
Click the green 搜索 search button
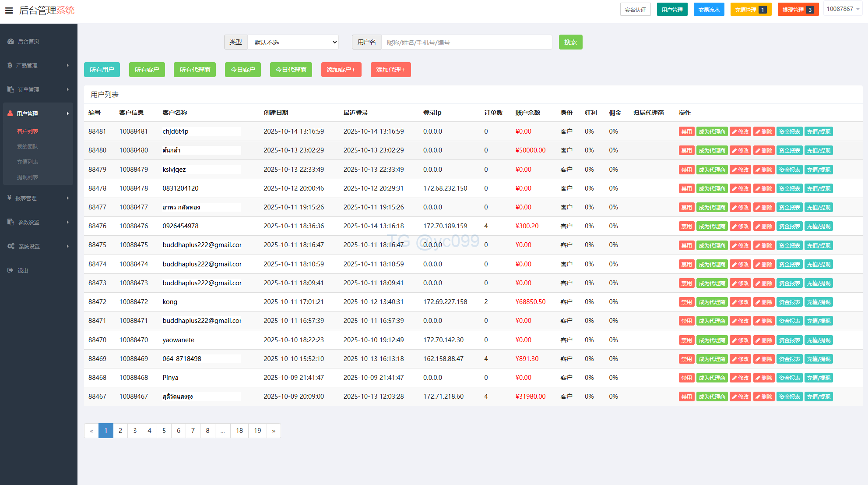(570, 42)
